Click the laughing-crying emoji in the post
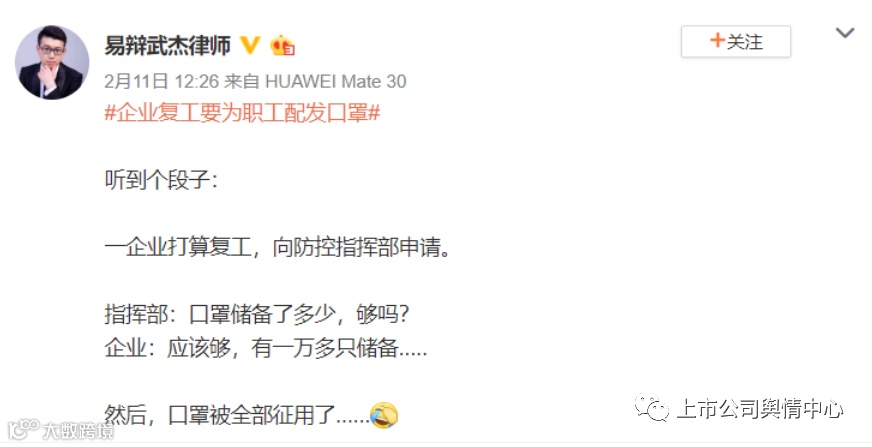Image resolution: width=872 pixels, height=447 pixels. pos(384,415)
